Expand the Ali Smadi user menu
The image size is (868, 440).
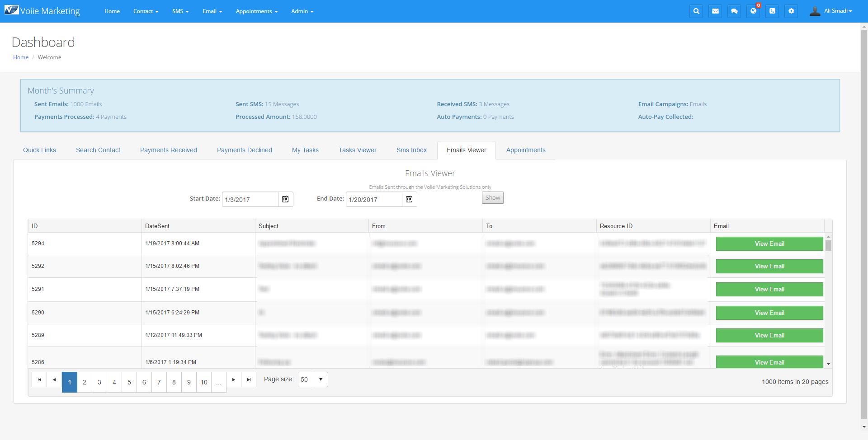pos(838,11)
